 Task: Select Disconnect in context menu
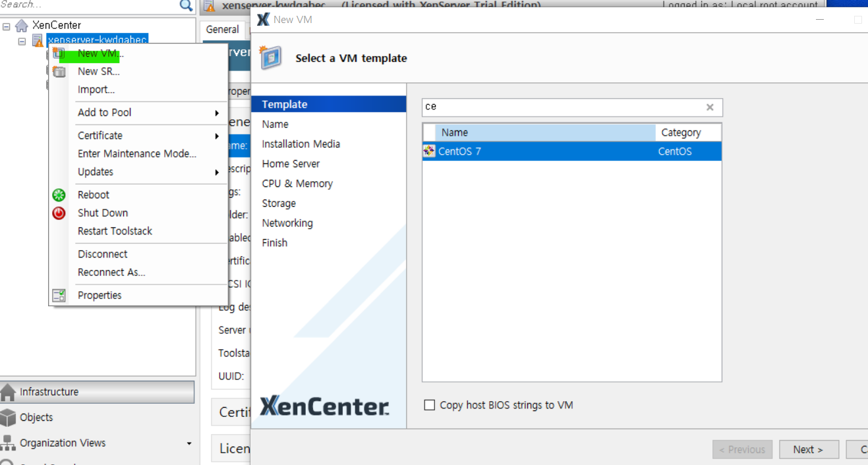coord(103,254)
